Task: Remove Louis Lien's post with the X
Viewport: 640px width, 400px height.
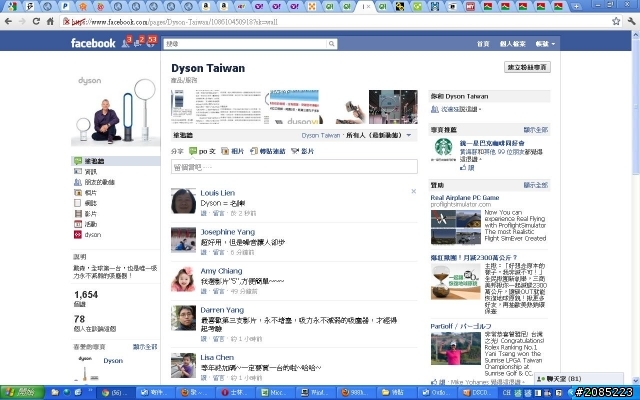Action: [x=413, y=191]
